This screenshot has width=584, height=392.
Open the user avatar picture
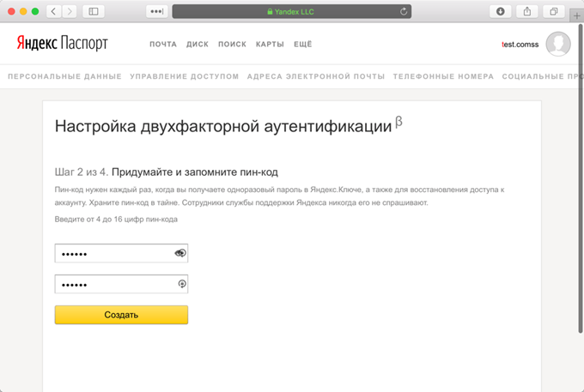point(558,44)
